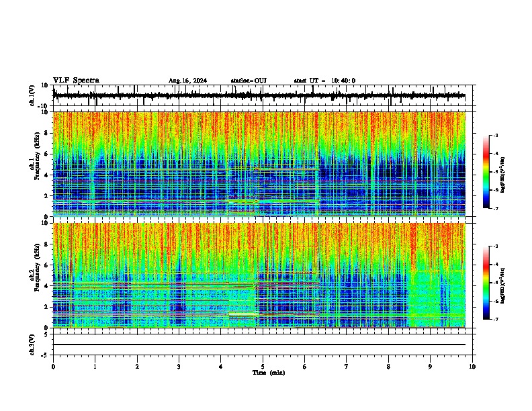Click the "station=OUJ" label

(x=249, y=81)
